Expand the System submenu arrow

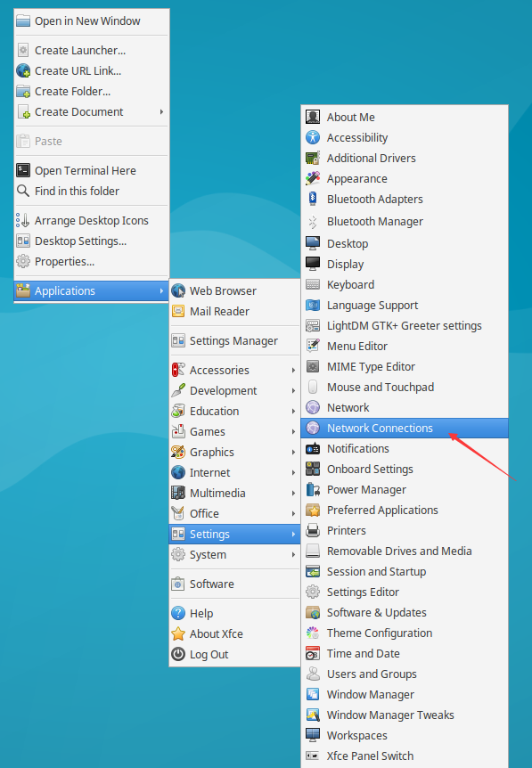pos(293,555)
